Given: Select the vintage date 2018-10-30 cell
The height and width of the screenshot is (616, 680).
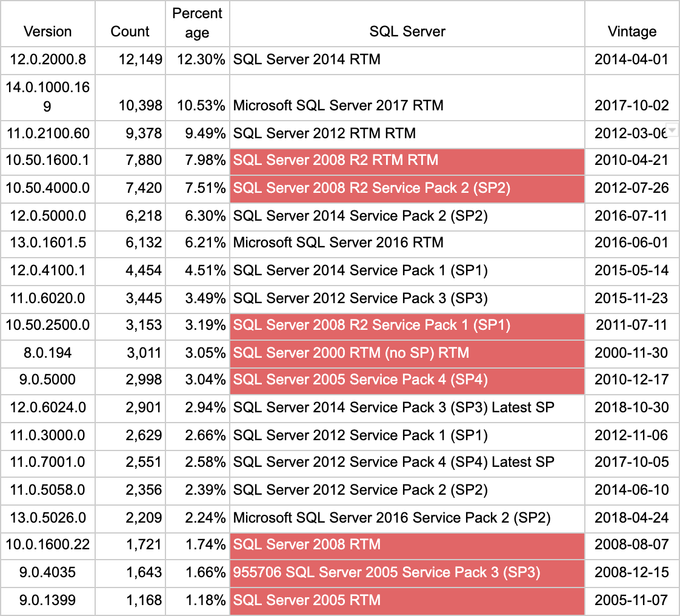Looking at the screenshot, I should pos(632,407).
